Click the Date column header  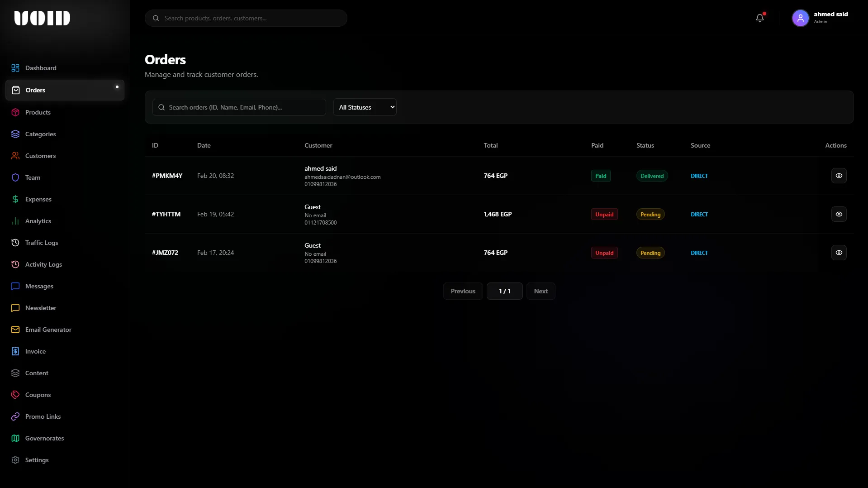pyautogui.click(x=204, y=145)
